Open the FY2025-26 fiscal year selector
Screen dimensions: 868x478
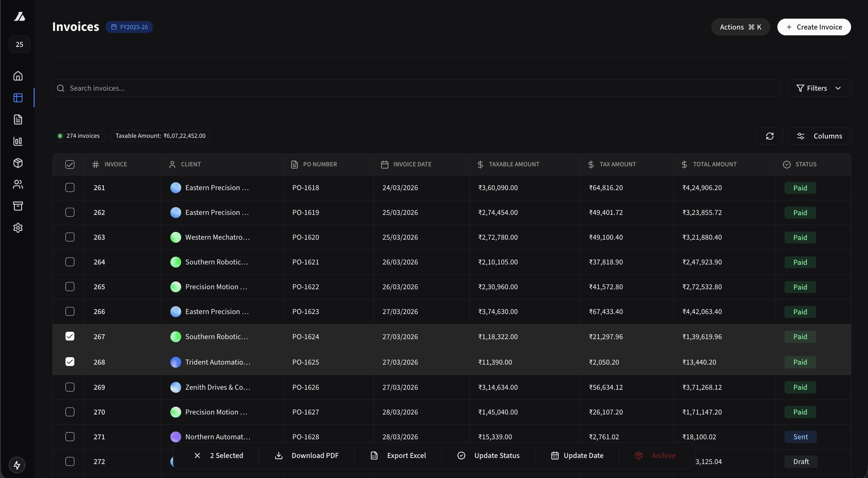pyautogui.click(x=129, y=27)
